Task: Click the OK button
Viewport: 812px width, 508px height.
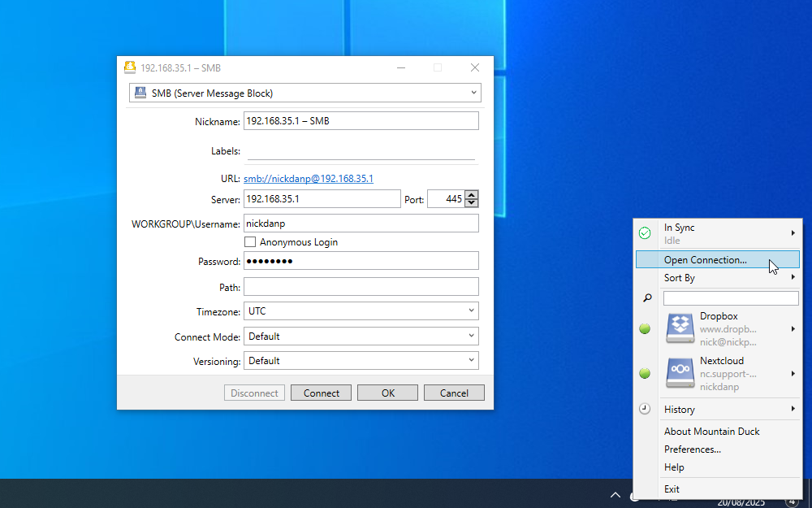Action: pos(388,393)
